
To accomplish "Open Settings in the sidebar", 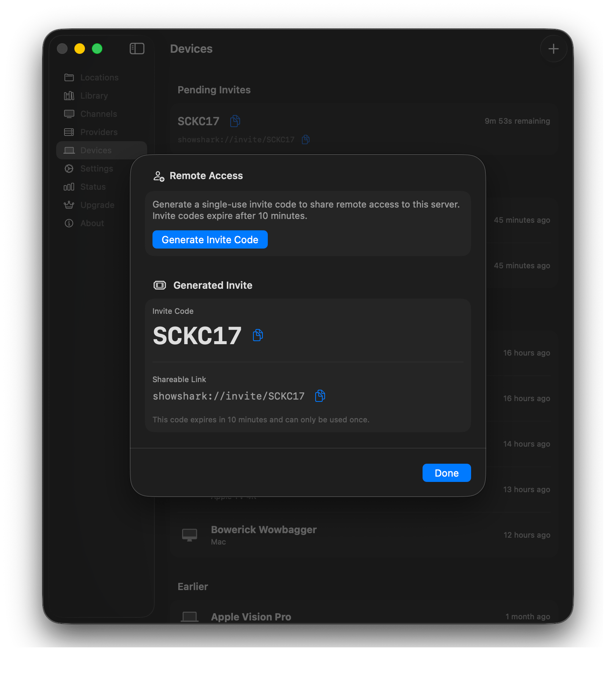I will point(97,168).
